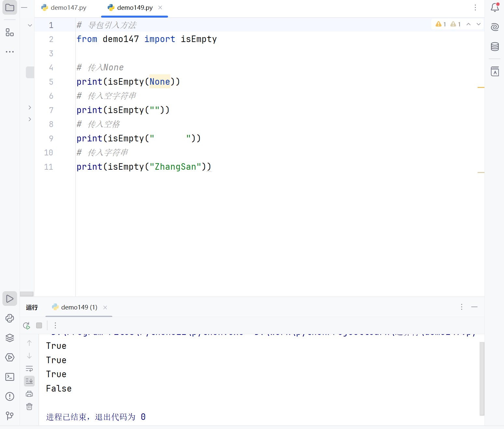504x429 pixels.
Task: Click the import keyword on line 2
Action: pos(160,39)
